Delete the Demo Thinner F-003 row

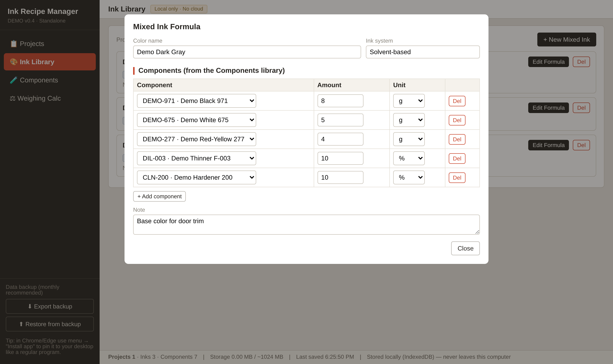click(x=457, y=159)
